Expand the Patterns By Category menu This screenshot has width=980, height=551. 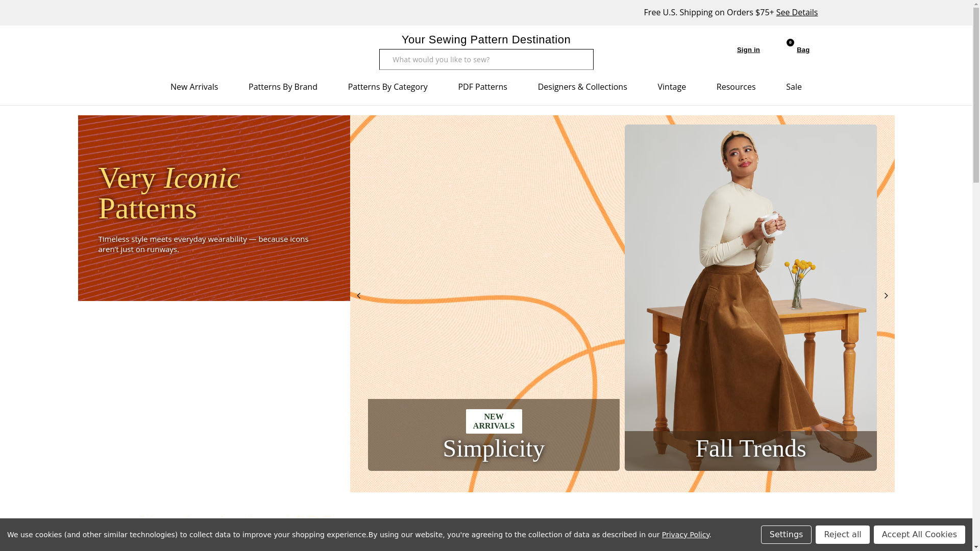coord(387,87)
